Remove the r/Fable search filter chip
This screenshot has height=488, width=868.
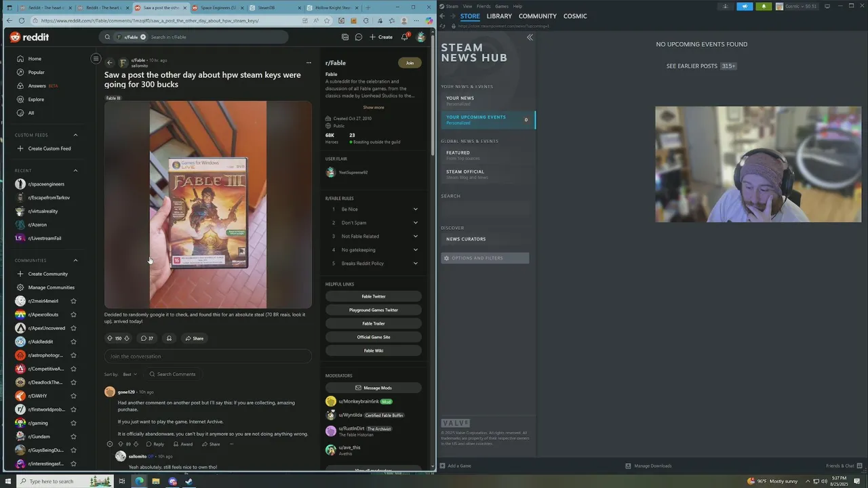142,37
